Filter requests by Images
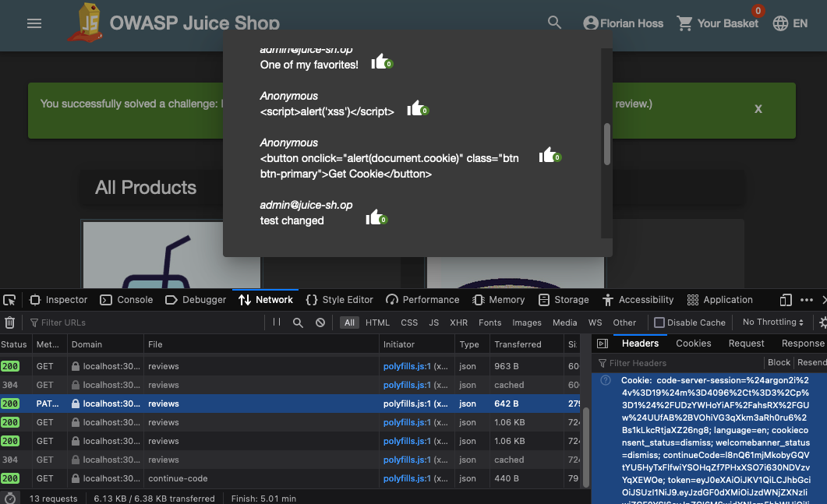Screen dimensions: 827x504 pyautogui.click(x=527, y=322)
